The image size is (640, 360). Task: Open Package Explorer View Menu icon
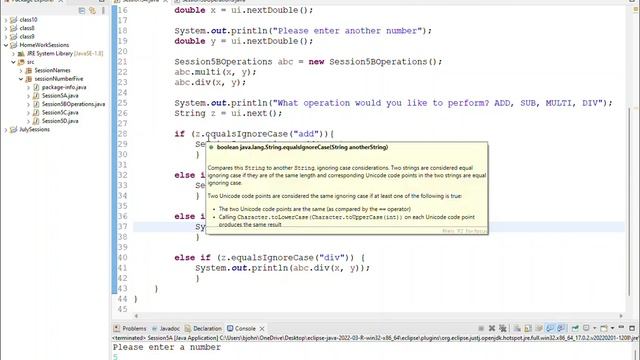coord(103,11)
